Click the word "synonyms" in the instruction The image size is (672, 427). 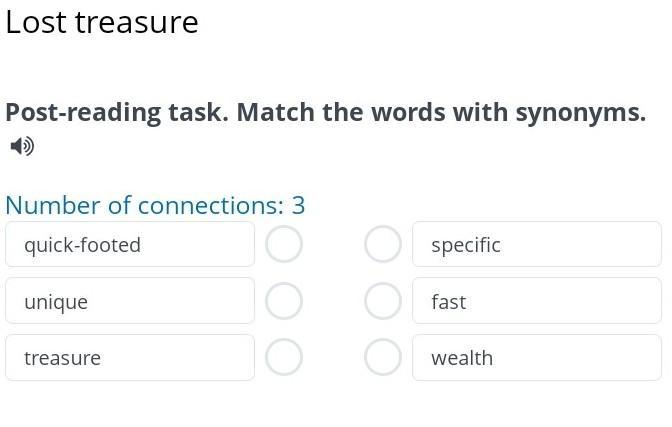pos(580,112)
